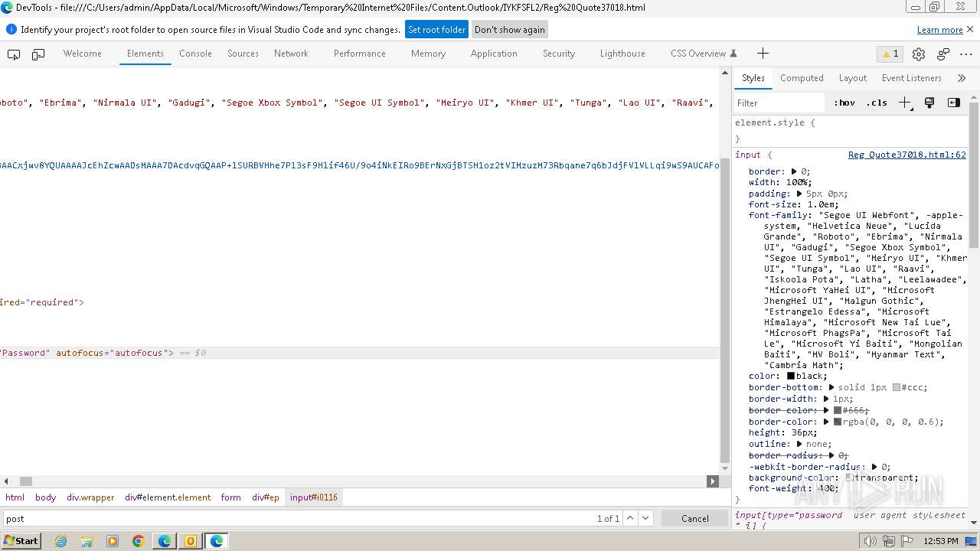Open the issues warning counter

pos(890,54)
